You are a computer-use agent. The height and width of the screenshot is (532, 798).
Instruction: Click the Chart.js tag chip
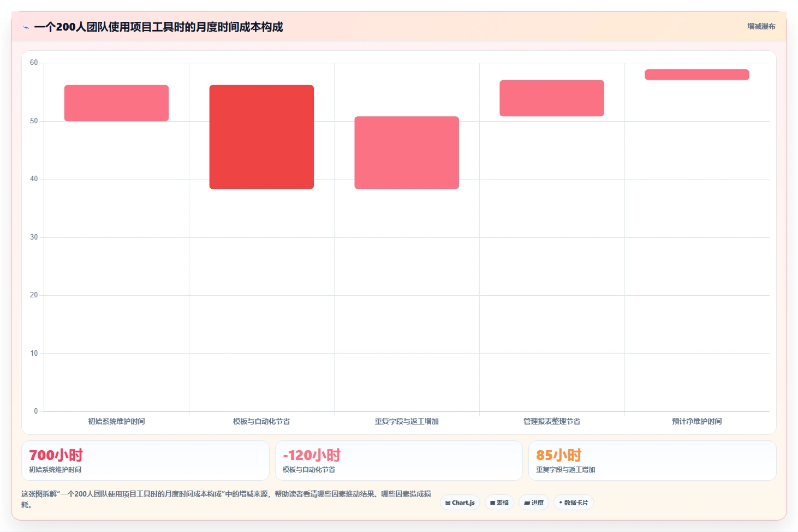(460, 503)
